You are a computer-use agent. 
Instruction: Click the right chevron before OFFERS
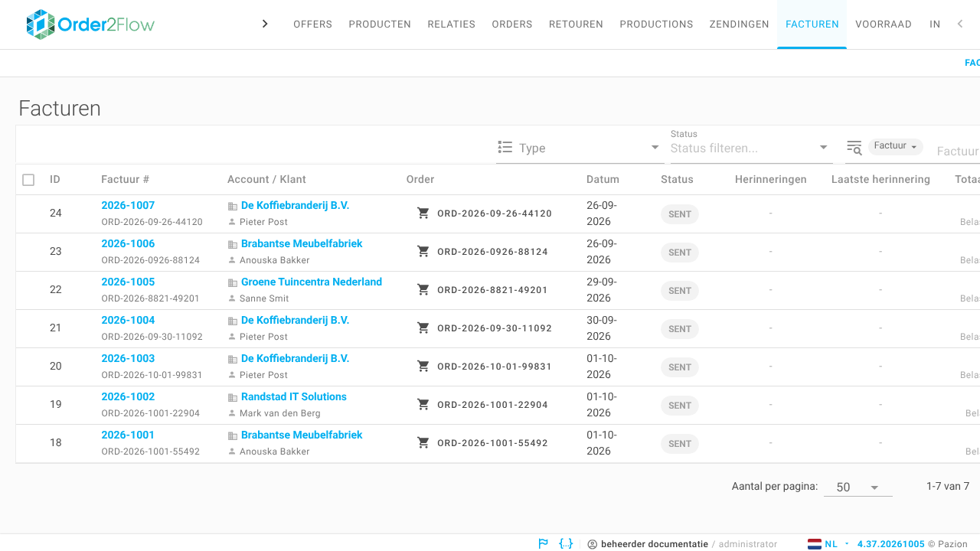coord(265,24)
